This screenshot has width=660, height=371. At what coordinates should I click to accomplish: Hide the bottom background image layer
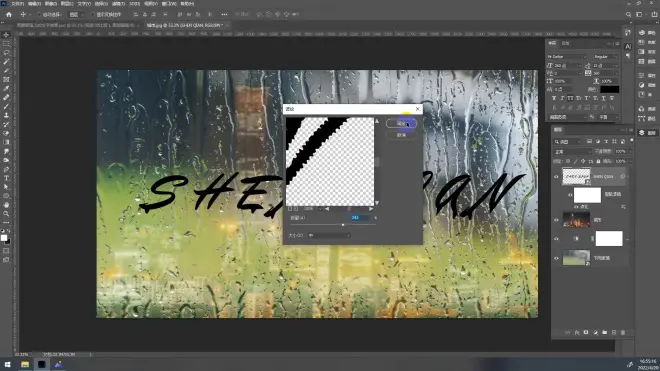click(556, 258)
